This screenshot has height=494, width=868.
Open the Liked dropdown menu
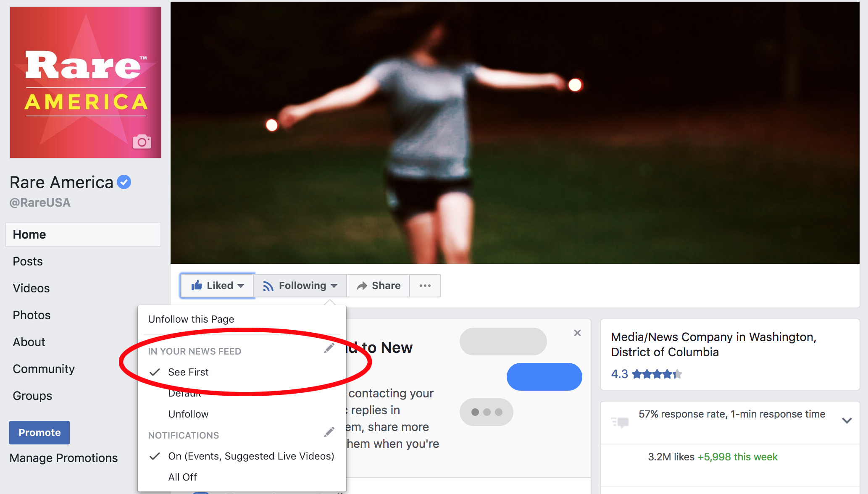click(217, 286)
